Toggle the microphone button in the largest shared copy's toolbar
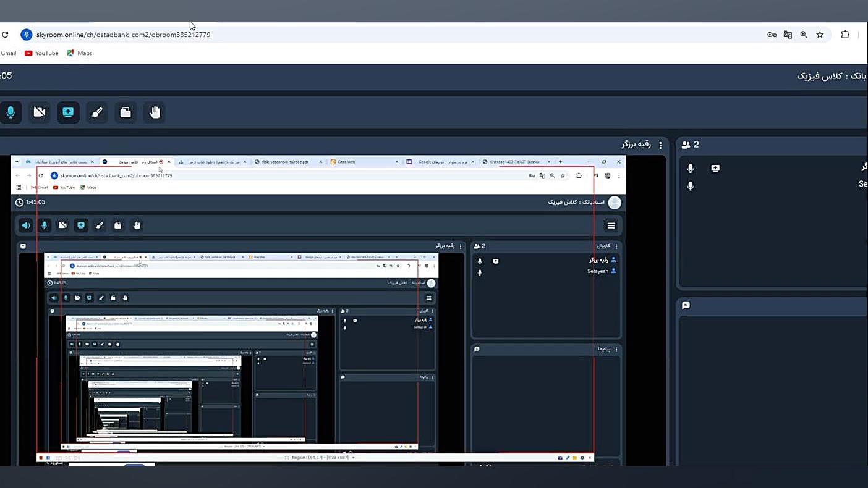 point(44,225)
